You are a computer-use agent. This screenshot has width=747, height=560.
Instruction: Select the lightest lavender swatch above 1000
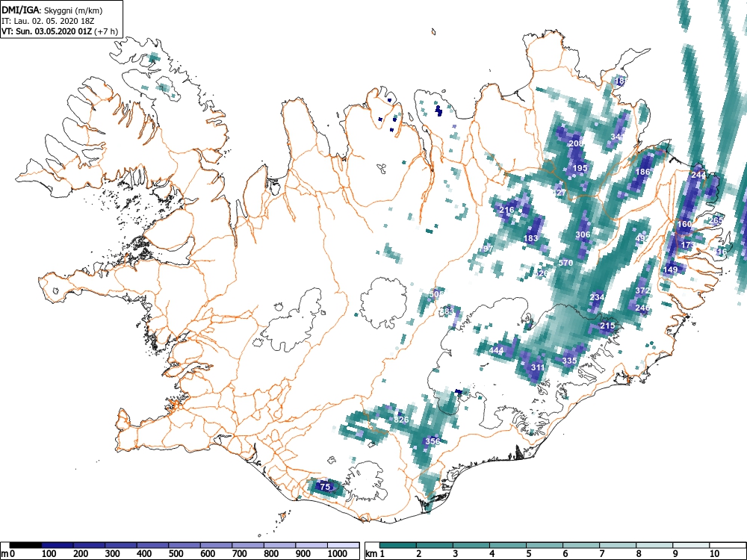[343, 545]
